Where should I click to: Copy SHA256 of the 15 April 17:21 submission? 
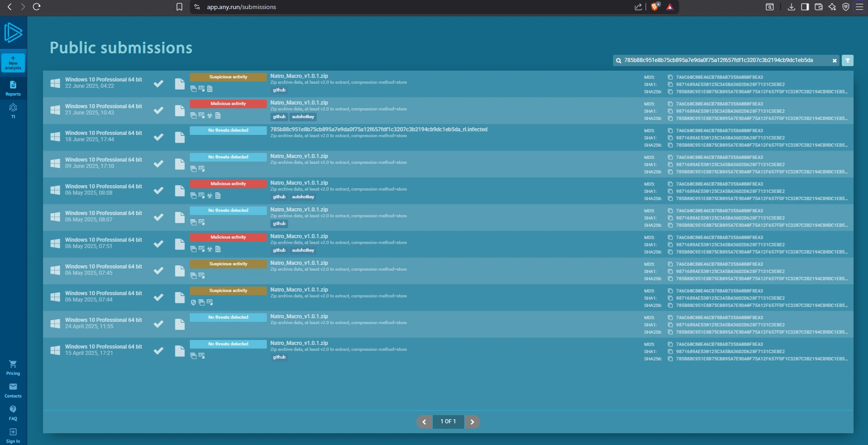coord(670,359)
